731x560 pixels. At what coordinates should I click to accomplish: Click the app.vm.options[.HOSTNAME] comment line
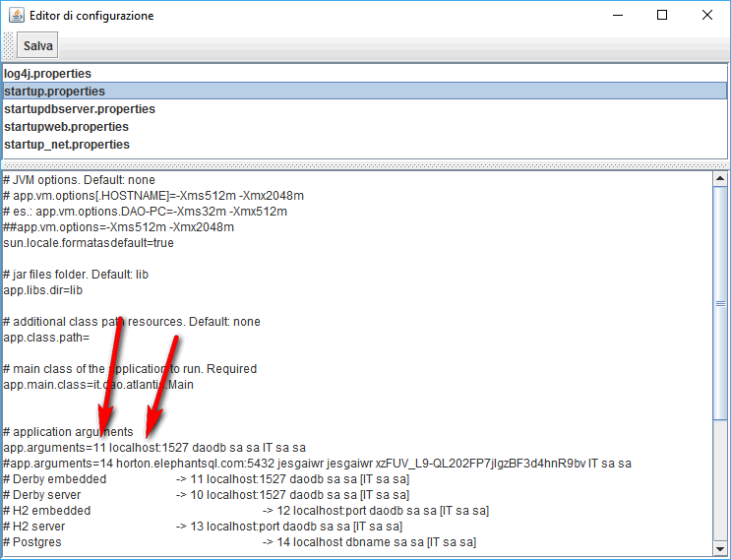click(x=153, y=196)
